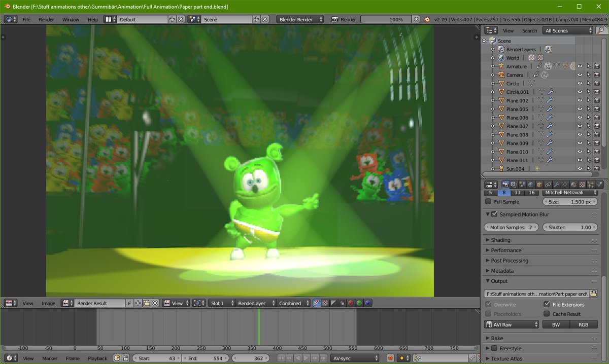Open the Help menu
The image size is (609, 364).
pos(93,19)
